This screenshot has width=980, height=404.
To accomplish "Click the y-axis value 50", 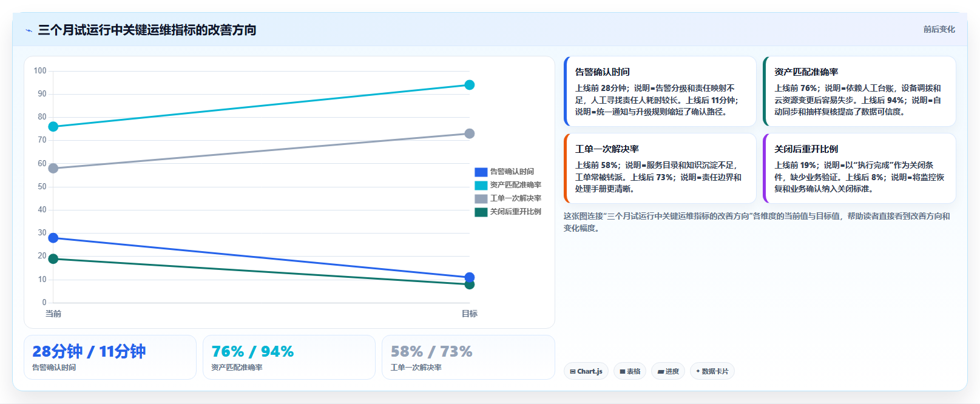I will tap(42, 187).
